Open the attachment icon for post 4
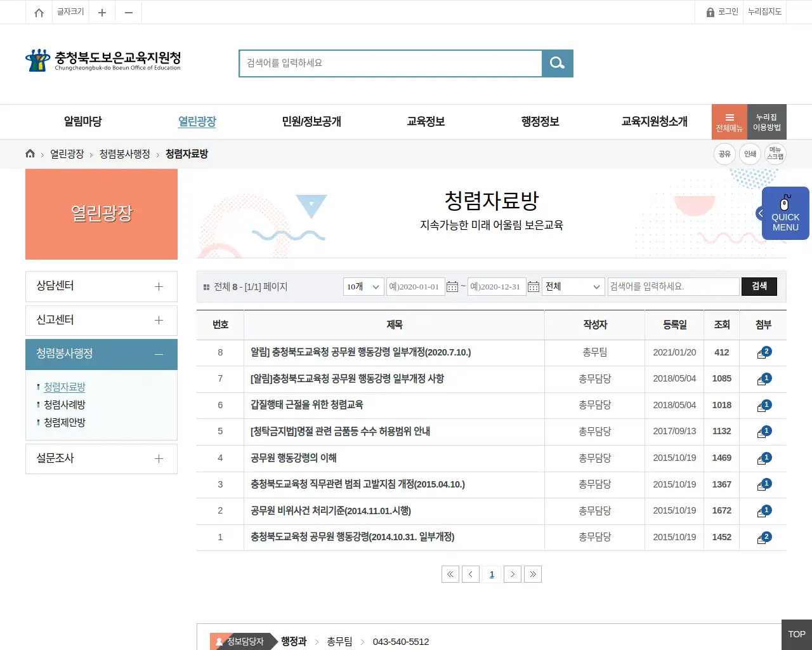This screenshot has width=812, height=650. pos(763,459)
